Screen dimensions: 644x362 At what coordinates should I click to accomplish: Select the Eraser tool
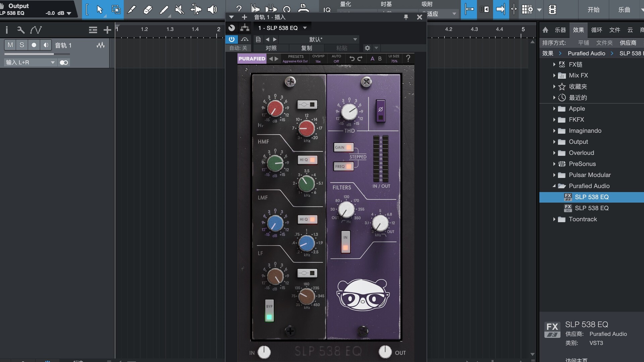click(148, 10)
